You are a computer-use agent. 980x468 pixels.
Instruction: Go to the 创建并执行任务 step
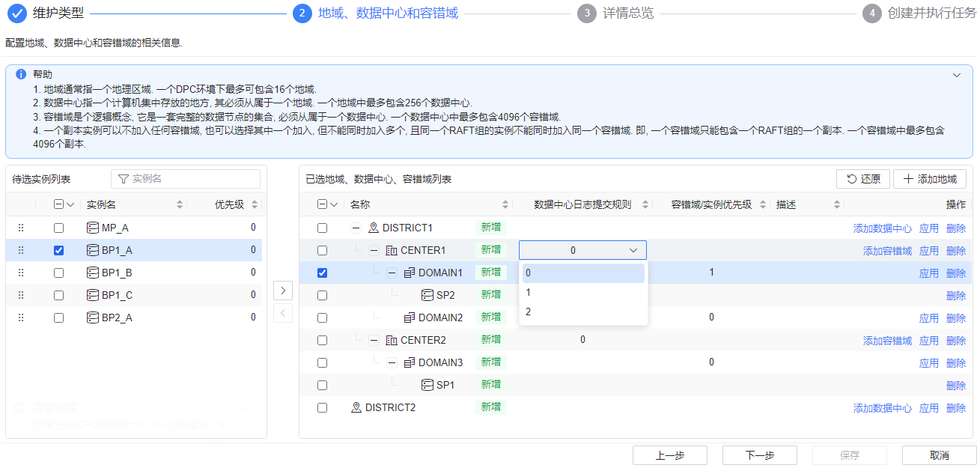pyautogui.click(x=919, y=13)
